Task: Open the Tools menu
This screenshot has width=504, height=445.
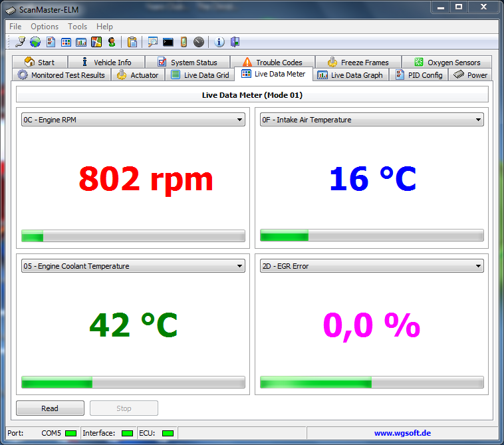Action: click(78, 27)
